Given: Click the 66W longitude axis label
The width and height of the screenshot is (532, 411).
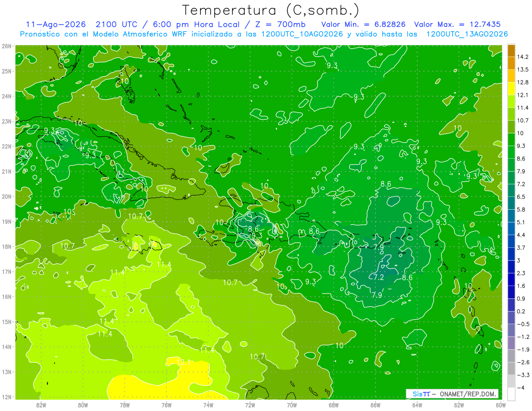Looking at the screenshot, I should pos(376,404).
